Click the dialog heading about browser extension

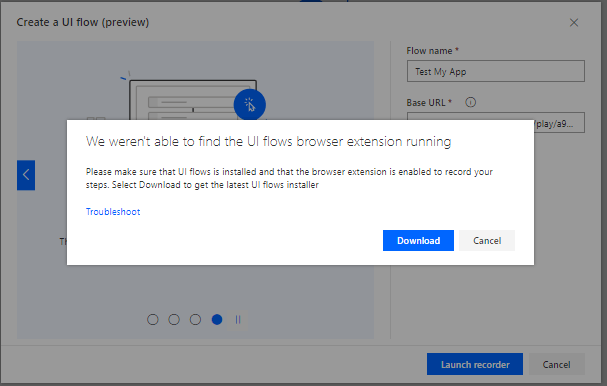point(269,142)
